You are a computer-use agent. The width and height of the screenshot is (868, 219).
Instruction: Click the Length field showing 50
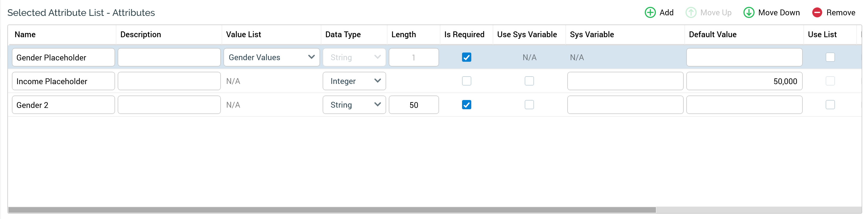[x=413, y=105]
